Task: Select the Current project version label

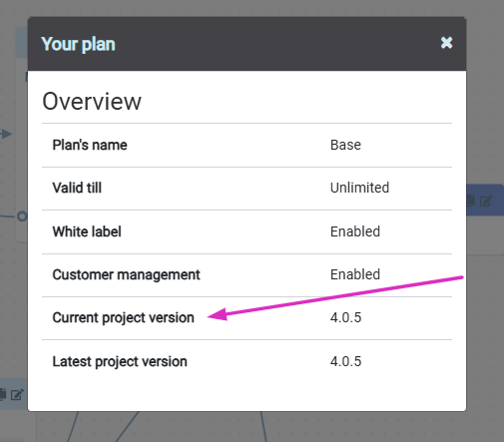Action: (123, 317)
